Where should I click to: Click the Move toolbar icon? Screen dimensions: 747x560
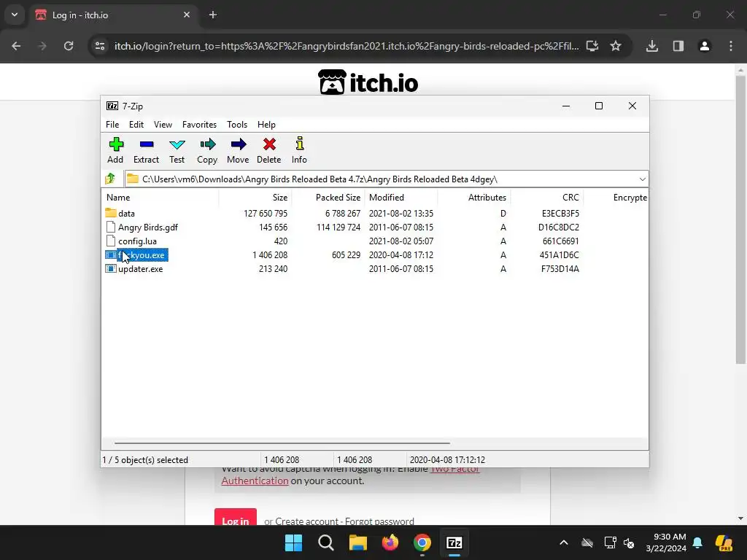(x=238, y=144)
